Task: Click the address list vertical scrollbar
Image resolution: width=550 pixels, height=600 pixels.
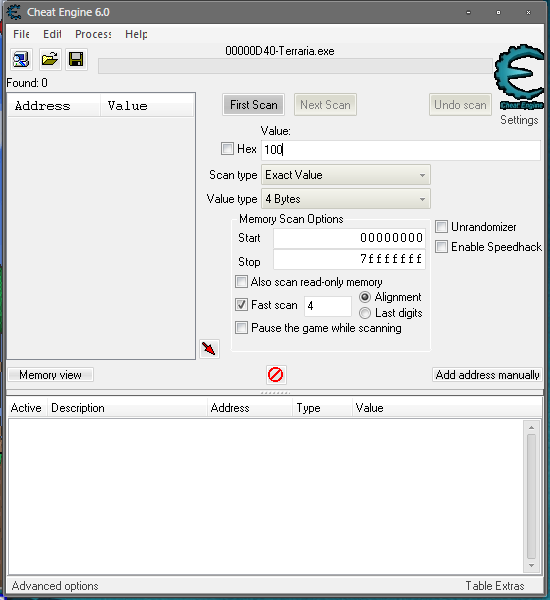Action: click(x=531, y=496)
